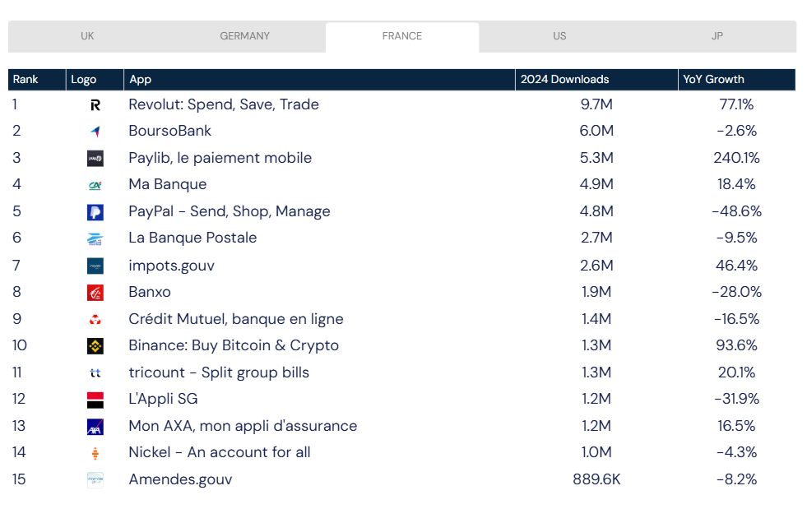Select the 'Banxo' app name
Screen dimensions: 807x532
pyautogui.click(x=149, y=292)
